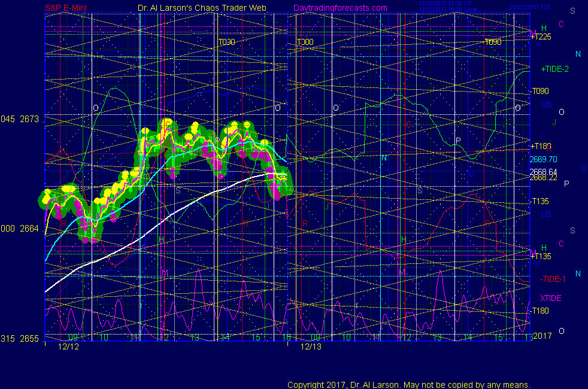The image size is (588, 389).
Task: Select the 12/13 date label
Action: click(x=311, y=347)
